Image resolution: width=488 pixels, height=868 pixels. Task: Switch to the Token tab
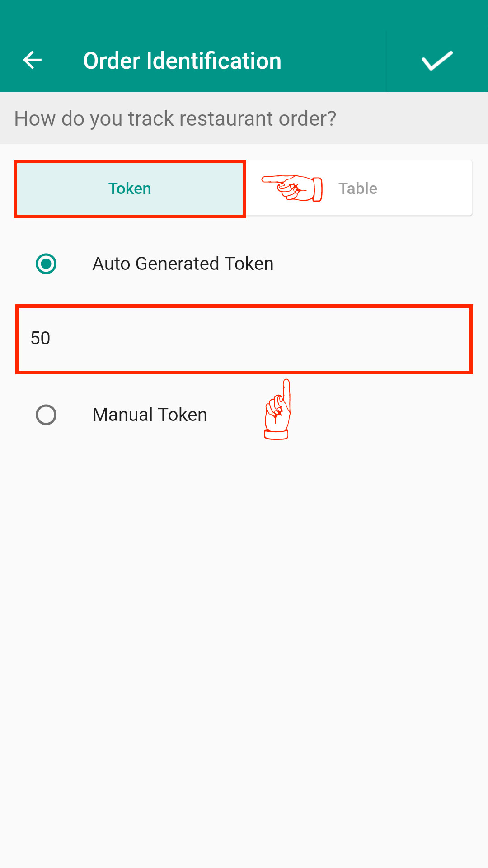pos(130,189)
